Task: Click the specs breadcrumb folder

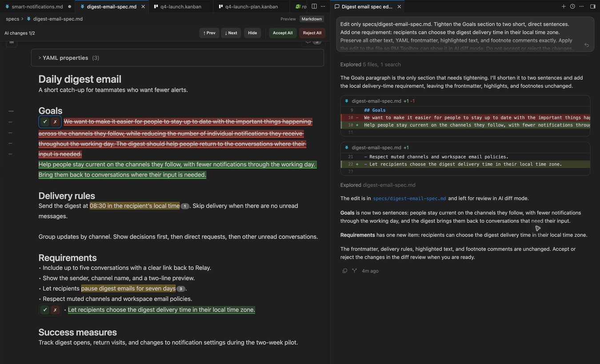Action: click(x=12, y=19)
